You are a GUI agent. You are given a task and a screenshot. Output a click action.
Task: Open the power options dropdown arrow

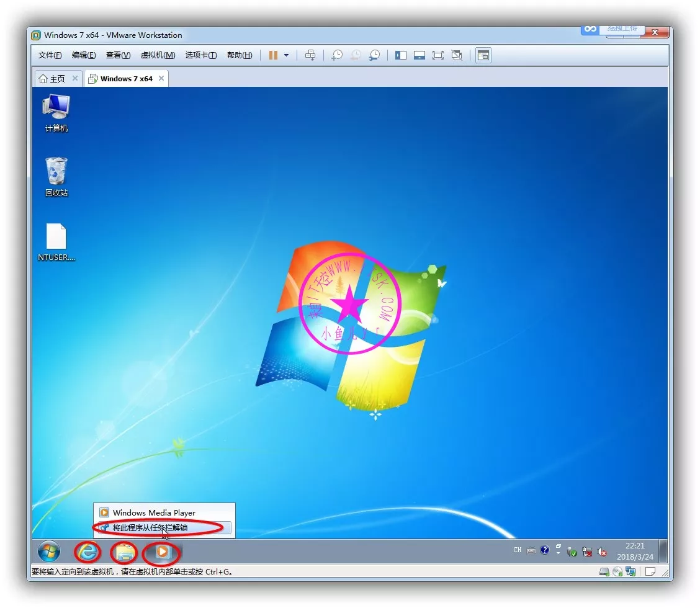coord(286,55)
